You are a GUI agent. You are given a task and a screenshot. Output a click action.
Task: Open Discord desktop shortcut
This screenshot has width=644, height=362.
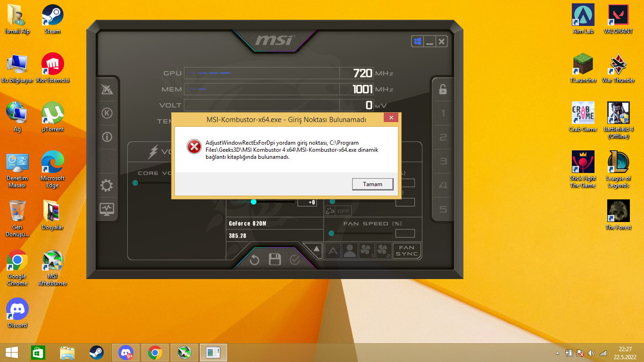[17, 313]
